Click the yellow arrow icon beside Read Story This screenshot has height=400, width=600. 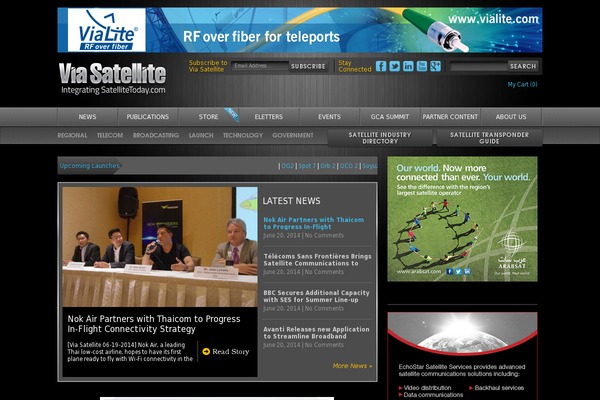pos(206,351)
